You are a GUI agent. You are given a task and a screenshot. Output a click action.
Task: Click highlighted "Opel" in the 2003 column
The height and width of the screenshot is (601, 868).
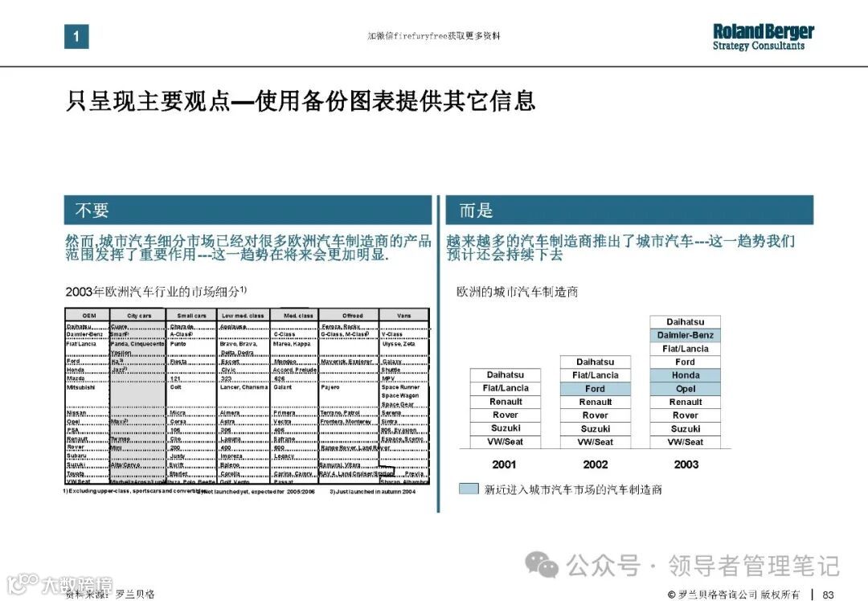[x=686, y=389]
